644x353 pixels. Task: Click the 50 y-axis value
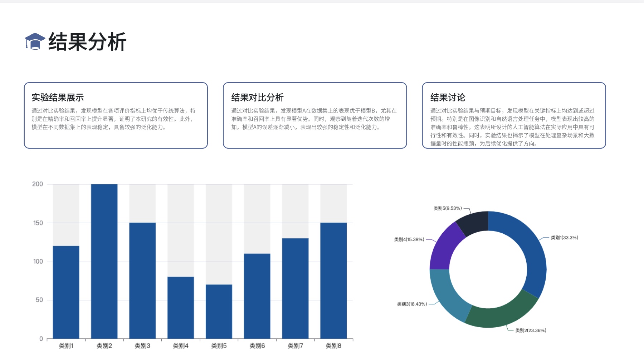coord(39,300)
